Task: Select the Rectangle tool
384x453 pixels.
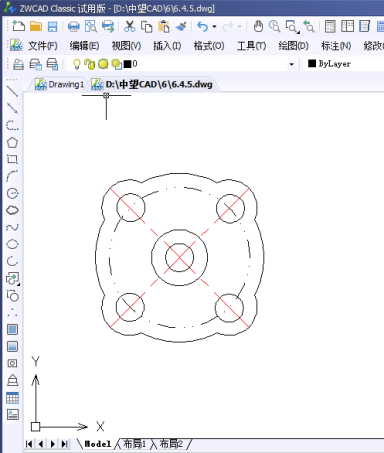Action: coord(12,159)
